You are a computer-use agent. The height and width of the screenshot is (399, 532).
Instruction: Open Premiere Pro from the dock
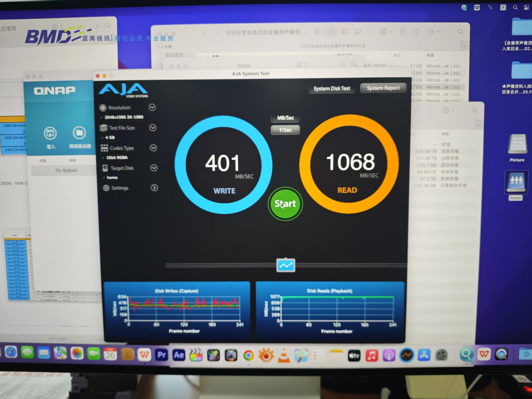162,355
